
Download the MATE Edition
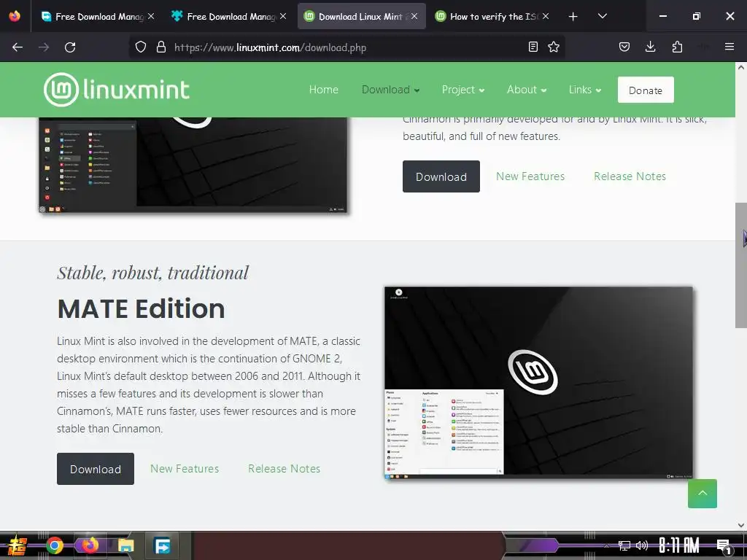(96, 469)
